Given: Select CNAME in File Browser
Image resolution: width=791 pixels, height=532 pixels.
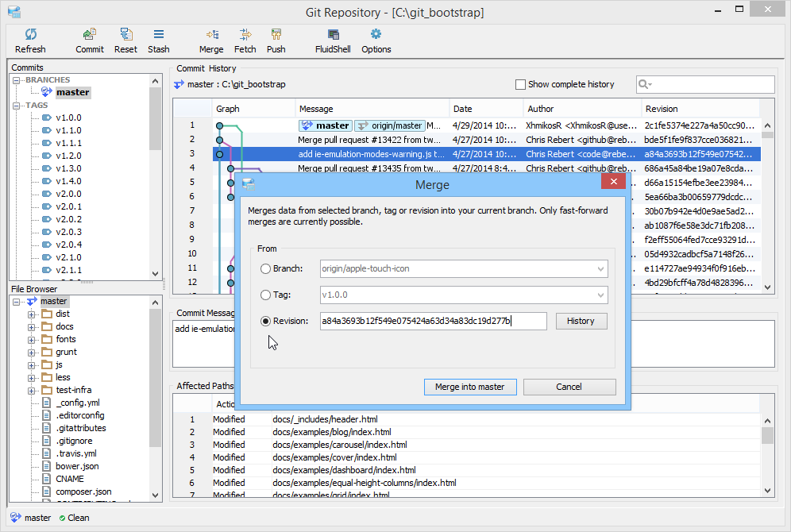Looking at the screenshot, I should pos(70,479).
